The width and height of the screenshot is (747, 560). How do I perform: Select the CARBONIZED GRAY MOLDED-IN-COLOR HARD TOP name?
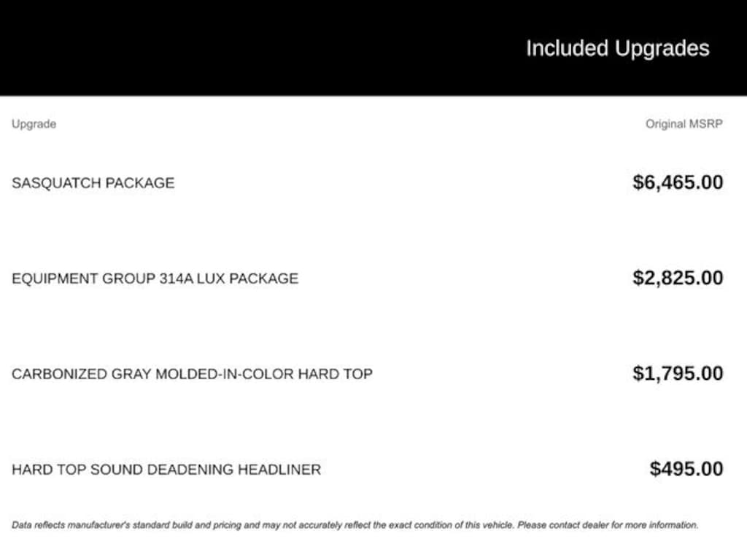(x=192, y=374)
